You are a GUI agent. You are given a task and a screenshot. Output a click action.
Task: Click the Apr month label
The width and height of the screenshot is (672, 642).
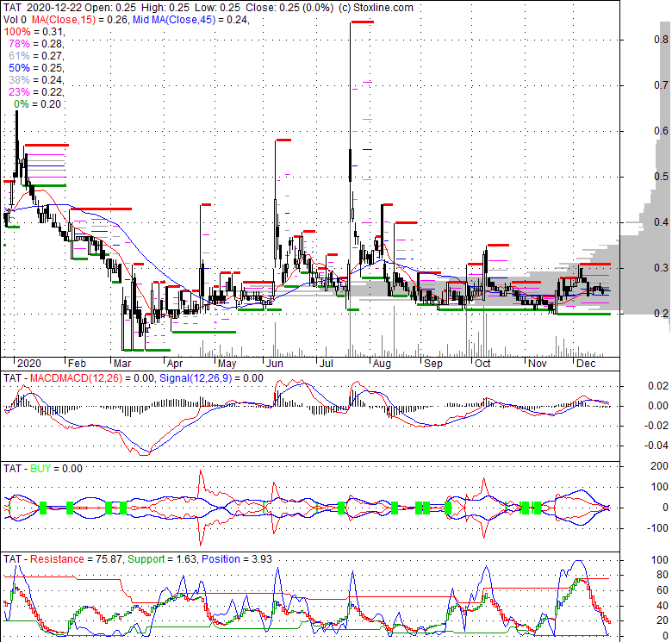click(175, 364)
